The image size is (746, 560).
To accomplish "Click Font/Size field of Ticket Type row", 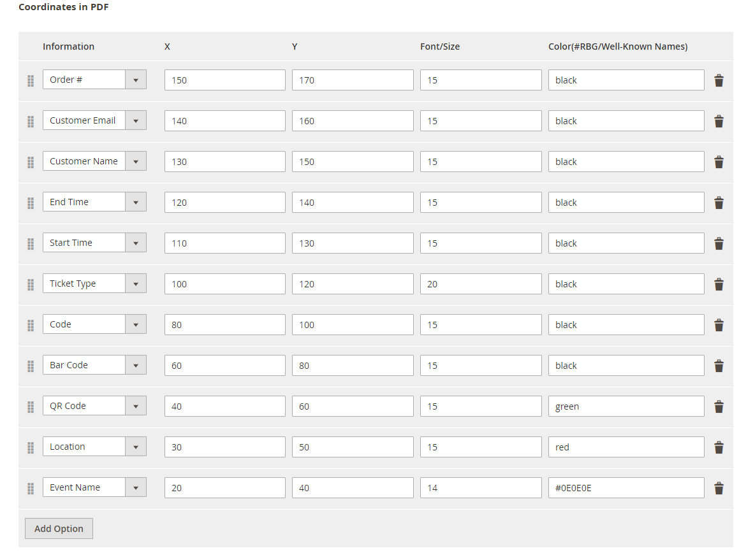I will pyautogui.click(x=481, y=284).
